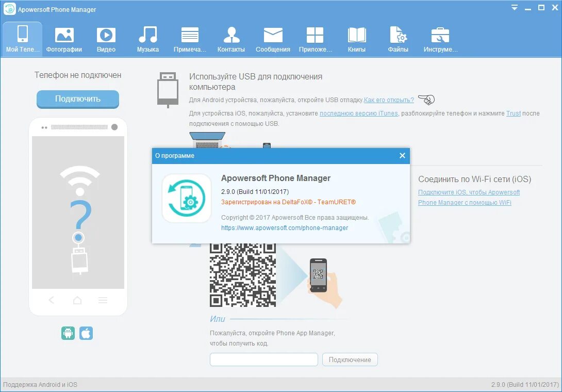Click the apowersoft.com/phone-manager URL
The height and width of the screenshot is (392, 562).
click(x=285, y=228)
